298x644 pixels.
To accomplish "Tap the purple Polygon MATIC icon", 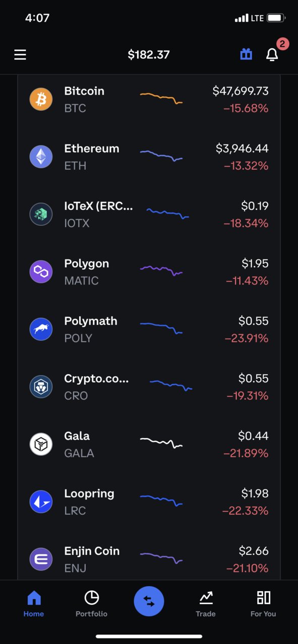I will 41,272.
